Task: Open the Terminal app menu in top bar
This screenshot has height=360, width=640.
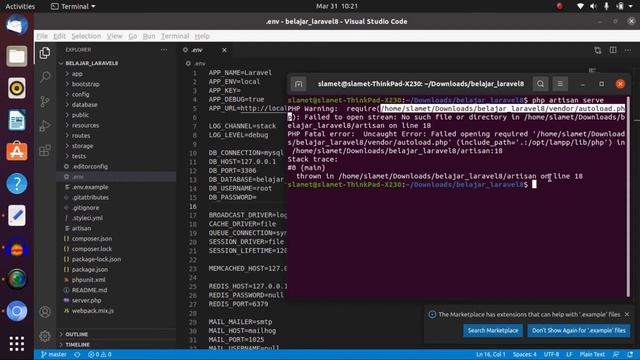Action: pos(73,6)
